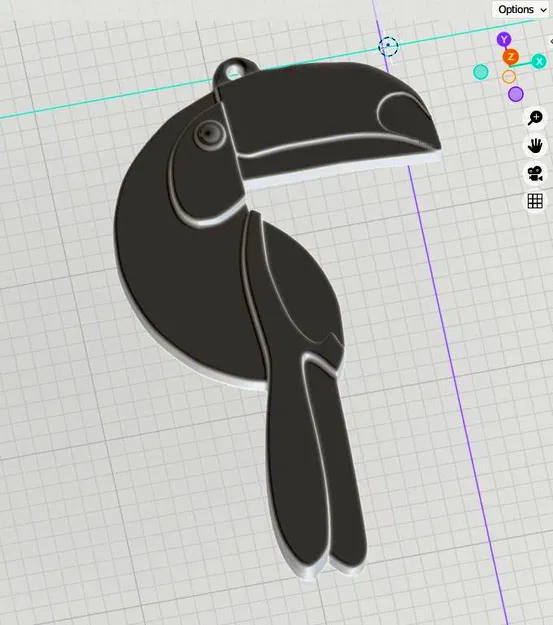The image size is (553, 625).
Task: Click the toucan's eye
Action: pyautogui.click(x=210, y=134)
